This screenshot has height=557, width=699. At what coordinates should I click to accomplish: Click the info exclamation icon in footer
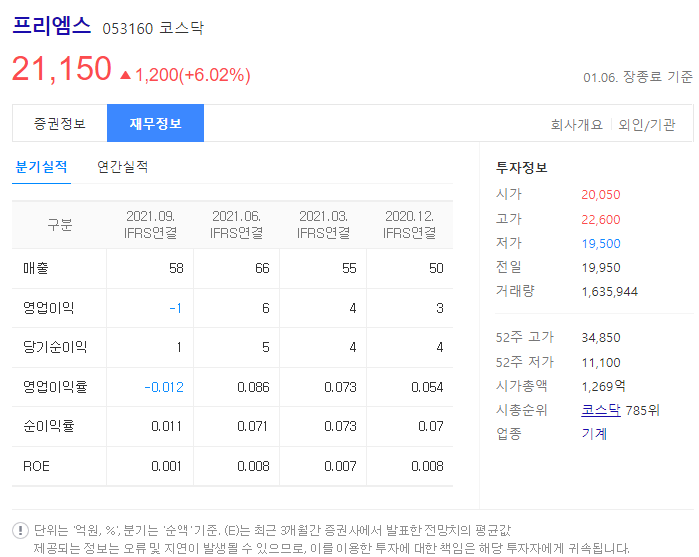click(x=20, y=530)
